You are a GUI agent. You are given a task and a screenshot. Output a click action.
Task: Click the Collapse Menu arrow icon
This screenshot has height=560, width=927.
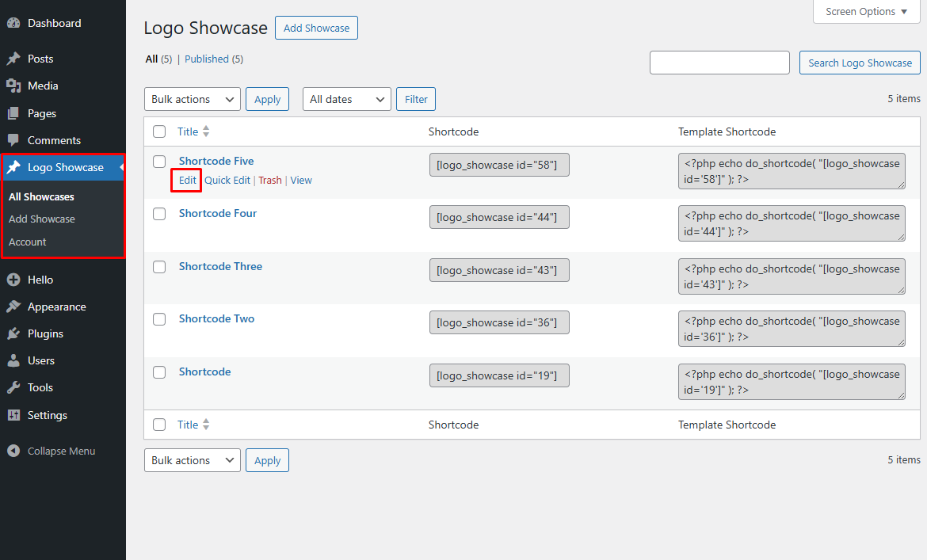click(13, 451)
